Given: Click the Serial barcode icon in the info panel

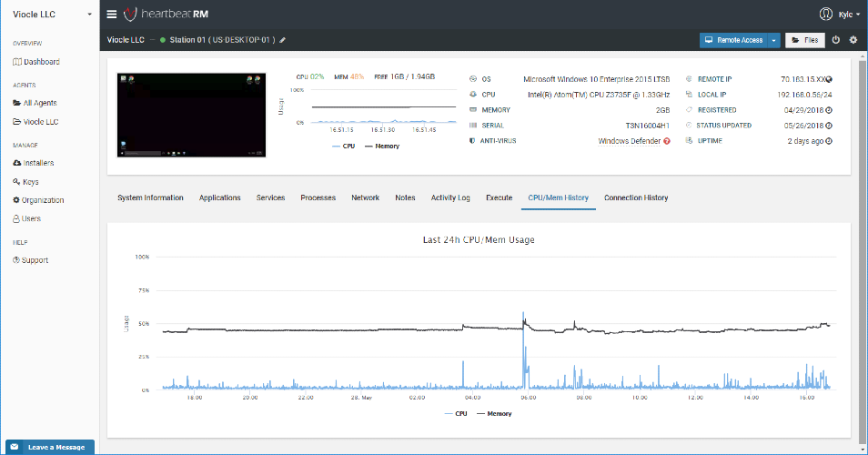Looking at the screenshot, I should [473, 126].
